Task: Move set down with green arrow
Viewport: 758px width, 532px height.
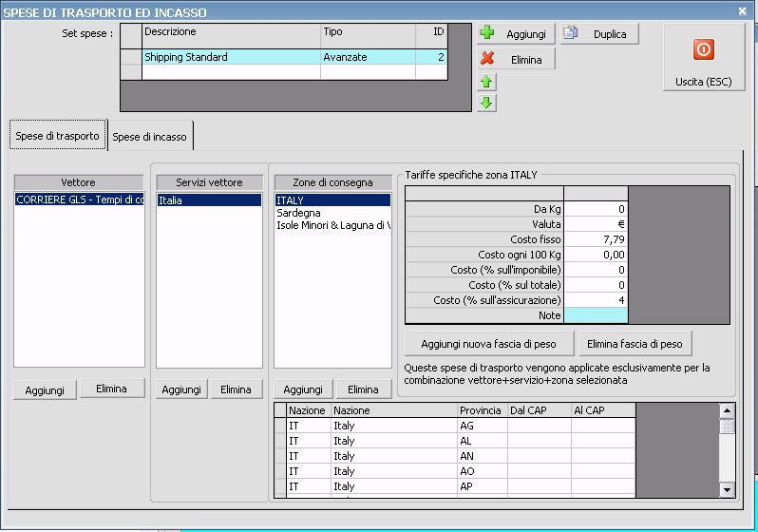Action: coord(486,103)
